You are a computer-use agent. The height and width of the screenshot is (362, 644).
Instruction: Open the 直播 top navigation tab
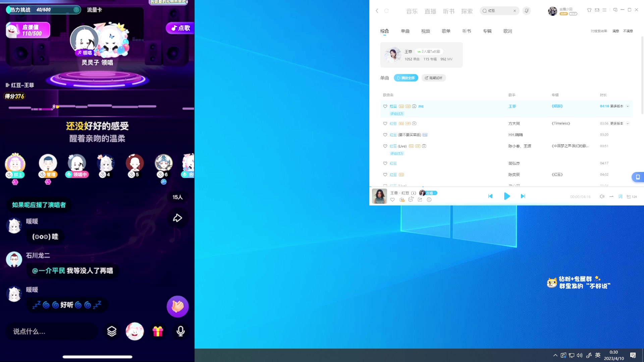pos(430,11)
